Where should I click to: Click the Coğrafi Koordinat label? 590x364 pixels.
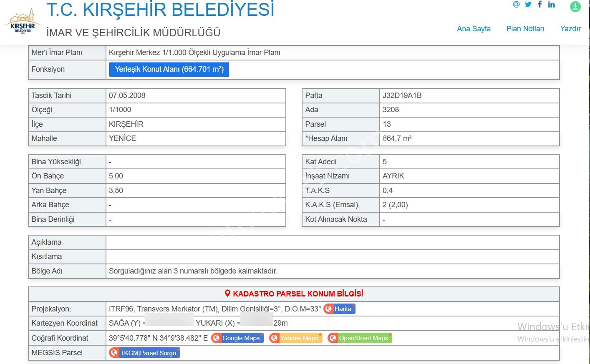[60, 338]
